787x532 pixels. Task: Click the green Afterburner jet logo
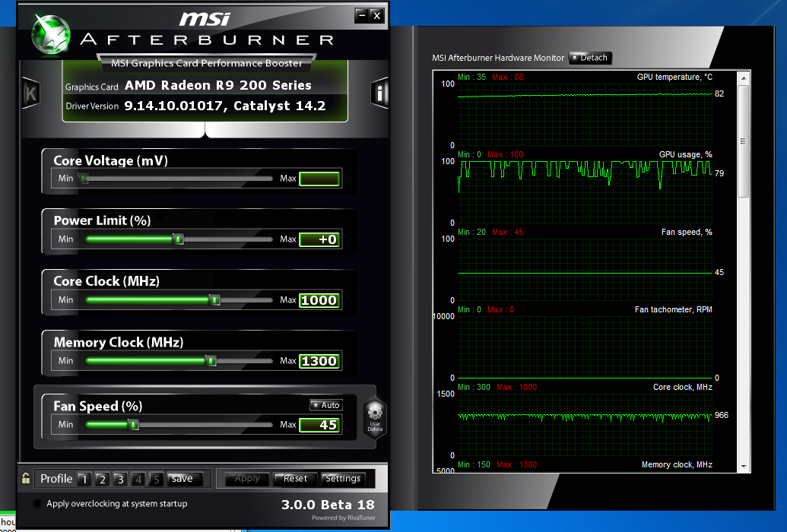point(51,34)
